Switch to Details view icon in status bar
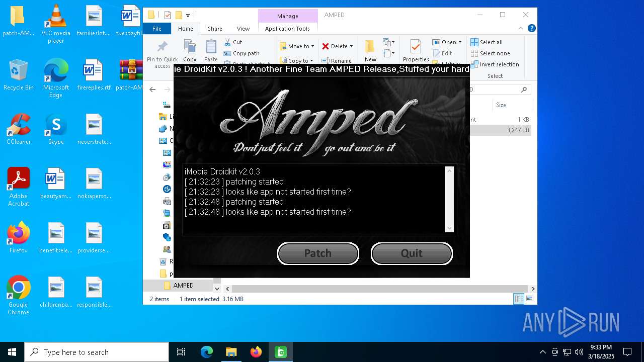The width and height of the screenshot is (644, 362). pyautogui.click(x=519, y=299)
